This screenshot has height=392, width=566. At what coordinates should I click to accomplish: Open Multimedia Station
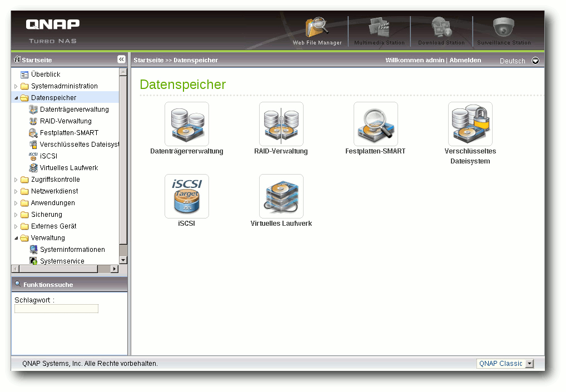point(379,31)
